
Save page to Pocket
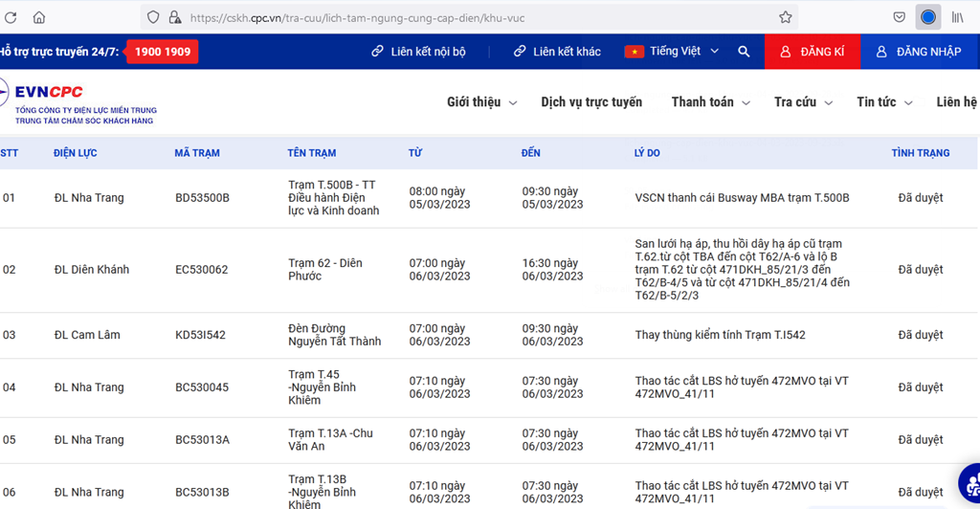click(900, 17)
